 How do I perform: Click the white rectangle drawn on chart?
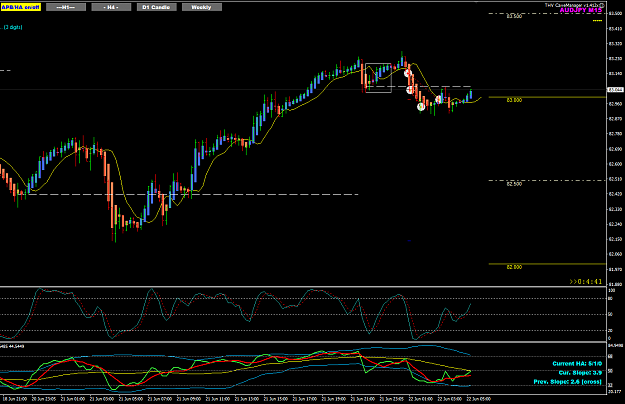coord(378,78)
